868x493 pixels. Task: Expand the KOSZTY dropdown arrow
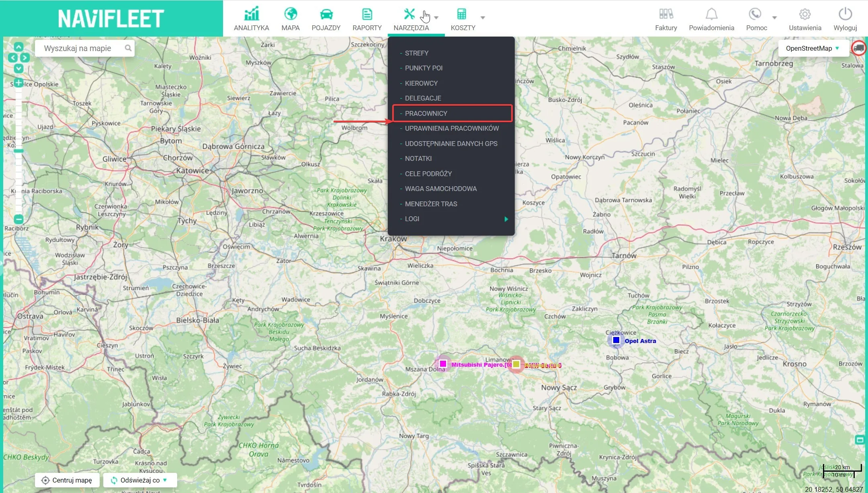tap(483, 18)
